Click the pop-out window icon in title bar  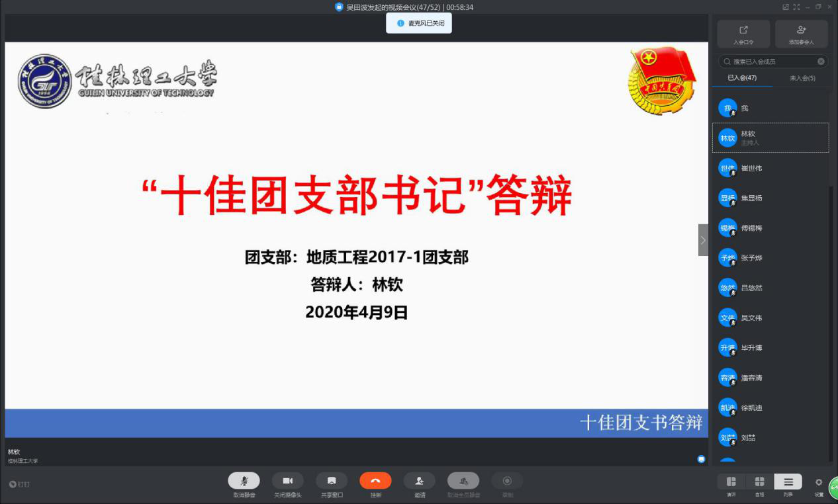(786, 7)
